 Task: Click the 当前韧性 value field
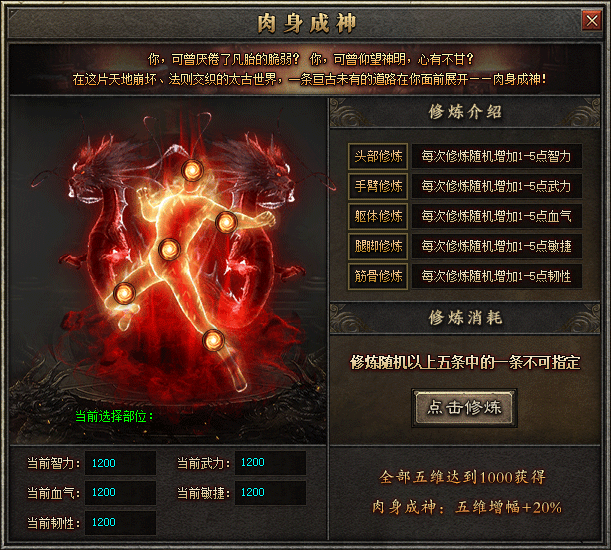120,523
